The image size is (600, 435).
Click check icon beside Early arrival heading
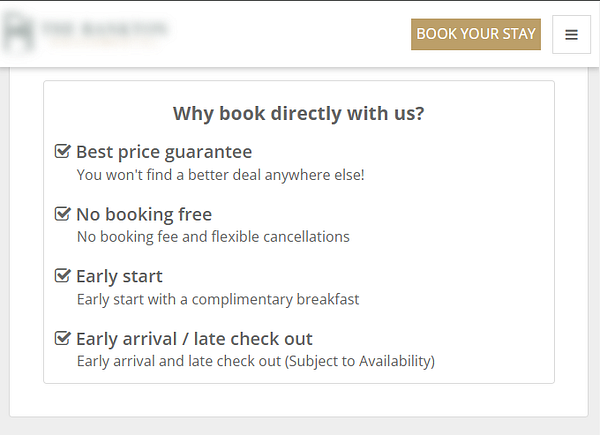(62, 338)
